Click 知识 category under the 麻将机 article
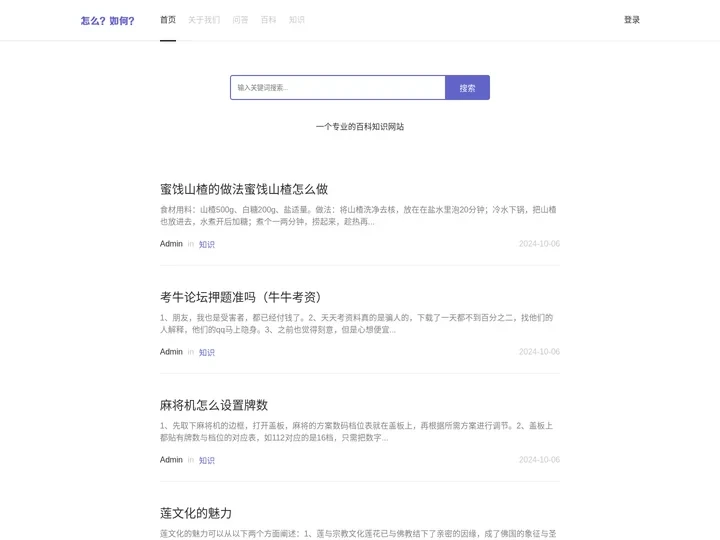The width and height of the screenshot is (720, 540). pos(207,460)
